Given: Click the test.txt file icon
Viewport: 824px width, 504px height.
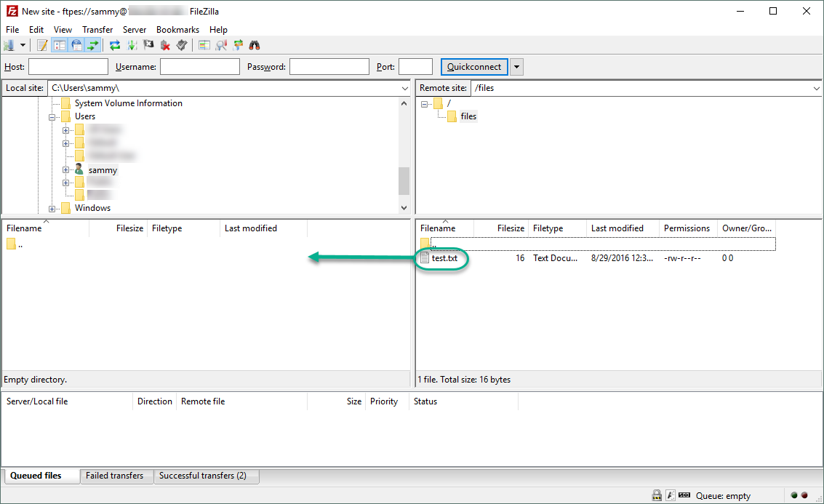Looking at the screenshot, I should (x=425, y=258).
